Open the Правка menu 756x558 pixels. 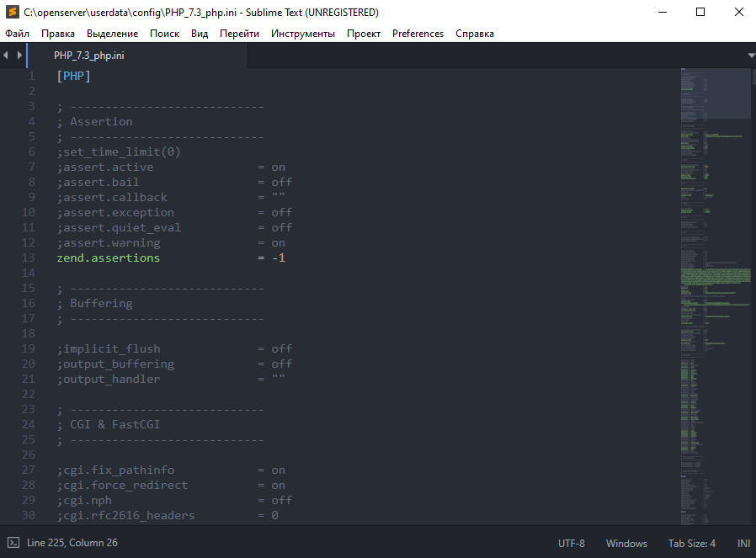(58, 34)
